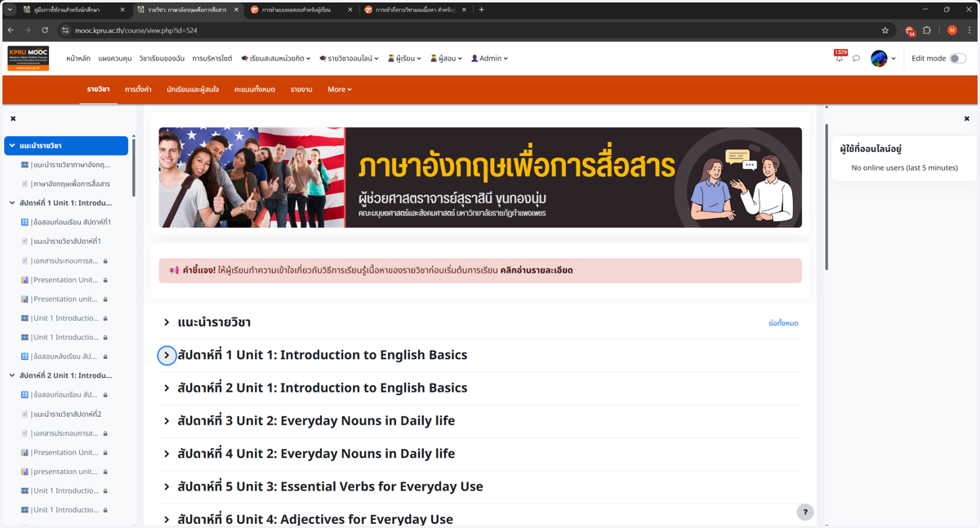This screenshot has height=528, width=980.
Task: Open the notifications bell showing 1329
Action: [839, 58]
